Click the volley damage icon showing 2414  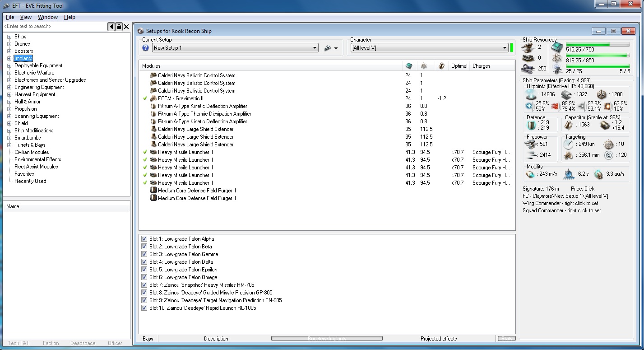(531, 155)
